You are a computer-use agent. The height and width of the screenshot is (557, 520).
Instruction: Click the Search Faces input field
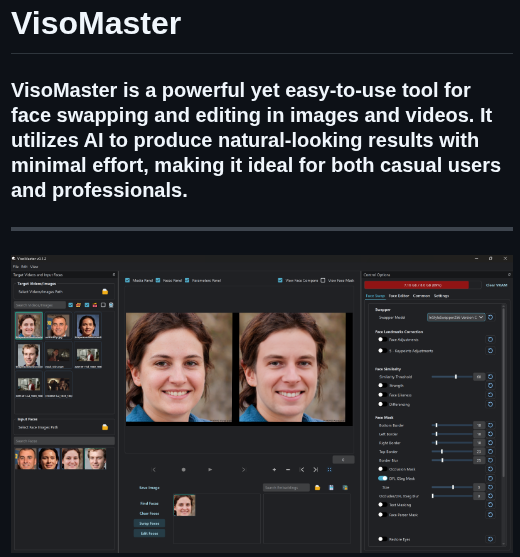point(64,441)
